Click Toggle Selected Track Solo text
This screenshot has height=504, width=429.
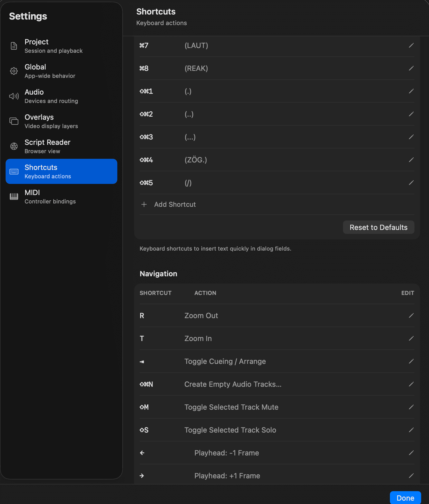pyautogui.click(x=230, y=430)
